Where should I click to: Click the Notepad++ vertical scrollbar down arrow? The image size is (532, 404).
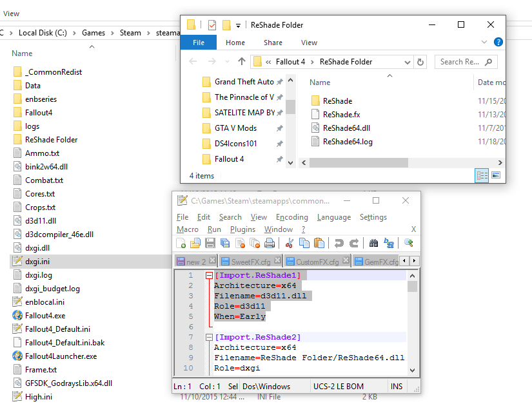point(412,370)
